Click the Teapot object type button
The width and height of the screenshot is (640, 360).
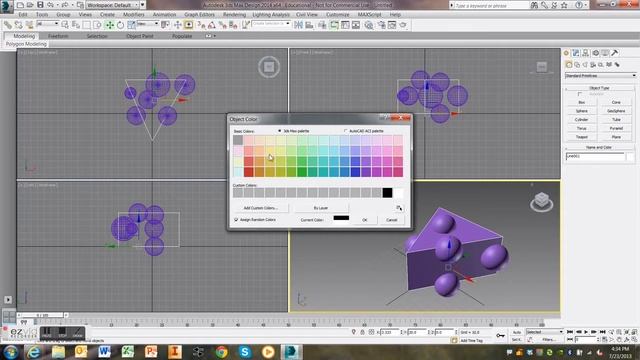[582, 137]
